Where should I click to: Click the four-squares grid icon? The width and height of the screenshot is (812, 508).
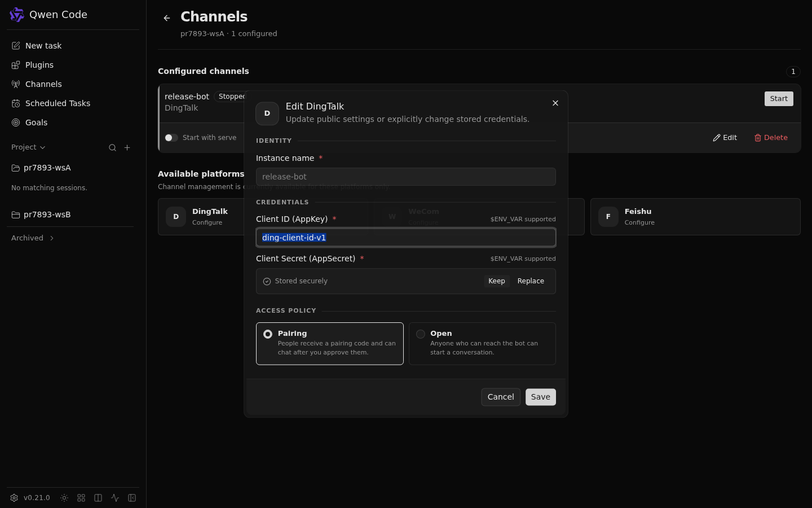[81, 498]
